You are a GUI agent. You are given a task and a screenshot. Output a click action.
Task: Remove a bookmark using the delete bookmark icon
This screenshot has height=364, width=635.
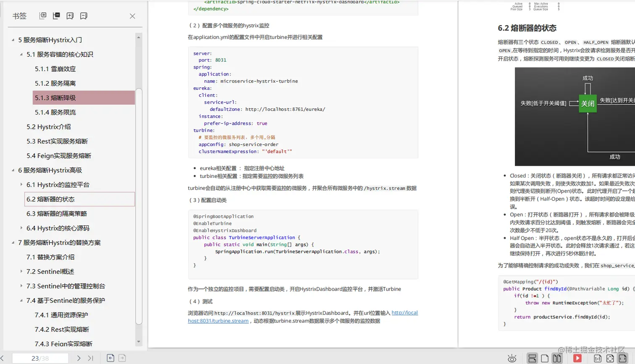tap(84, 16)
